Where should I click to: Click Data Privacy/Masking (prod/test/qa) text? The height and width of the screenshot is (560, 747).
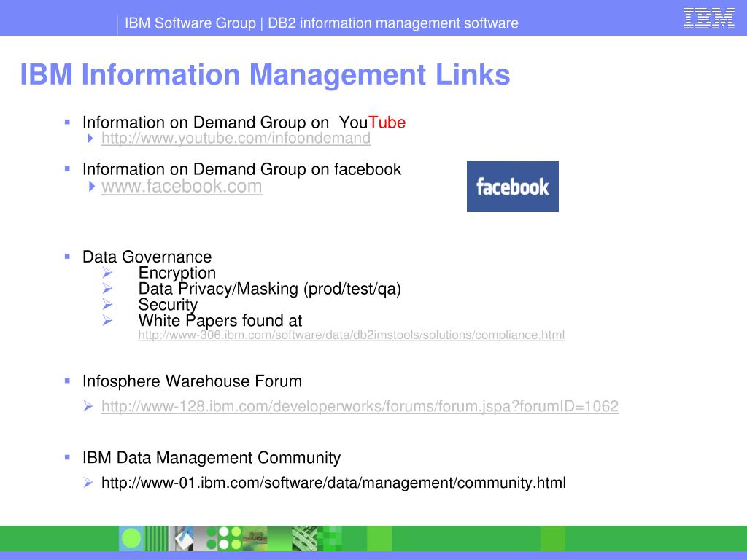coord(270,289)
